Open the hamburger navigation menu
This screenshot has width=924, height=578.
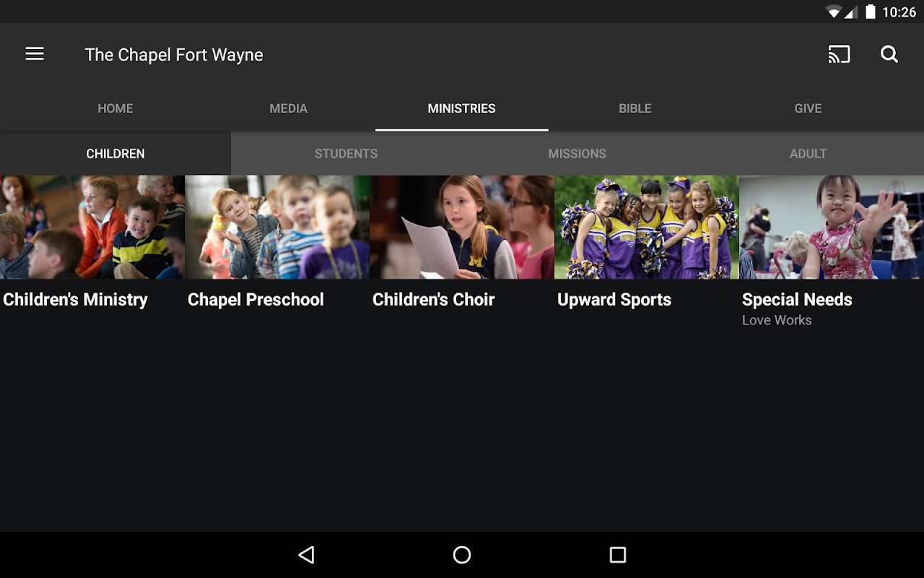pos(35,54)
